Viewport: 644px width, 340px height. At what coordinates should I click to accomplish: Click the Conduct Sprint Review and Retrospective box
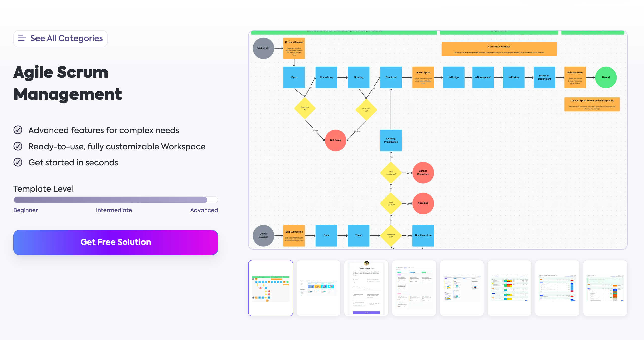point(592,104)
